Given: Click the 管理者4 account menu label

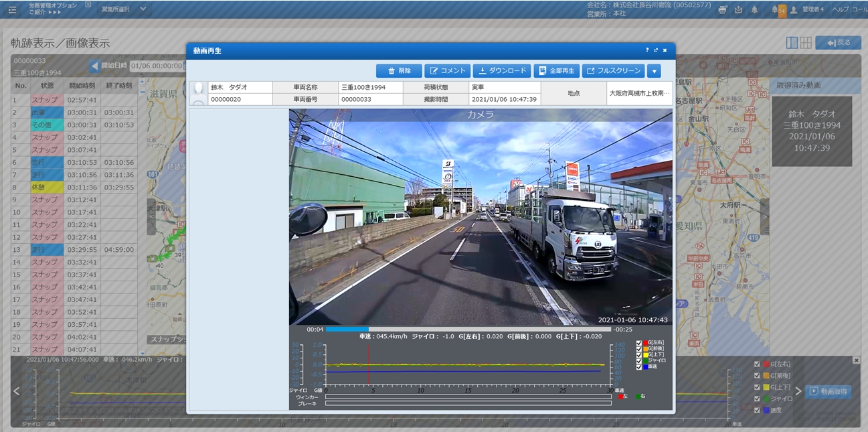Looking at the screenshot, I should coord(813,10).
